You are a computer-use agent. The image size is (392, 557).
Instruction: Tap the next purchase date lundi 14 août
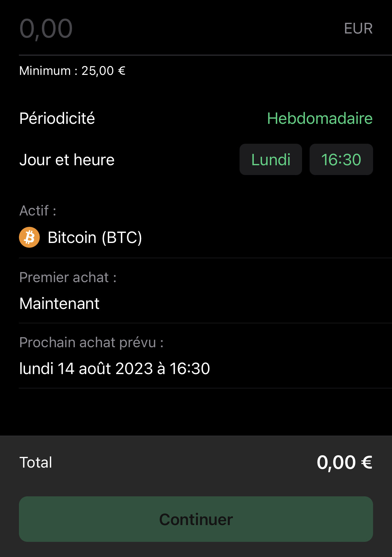coord(115,368)
